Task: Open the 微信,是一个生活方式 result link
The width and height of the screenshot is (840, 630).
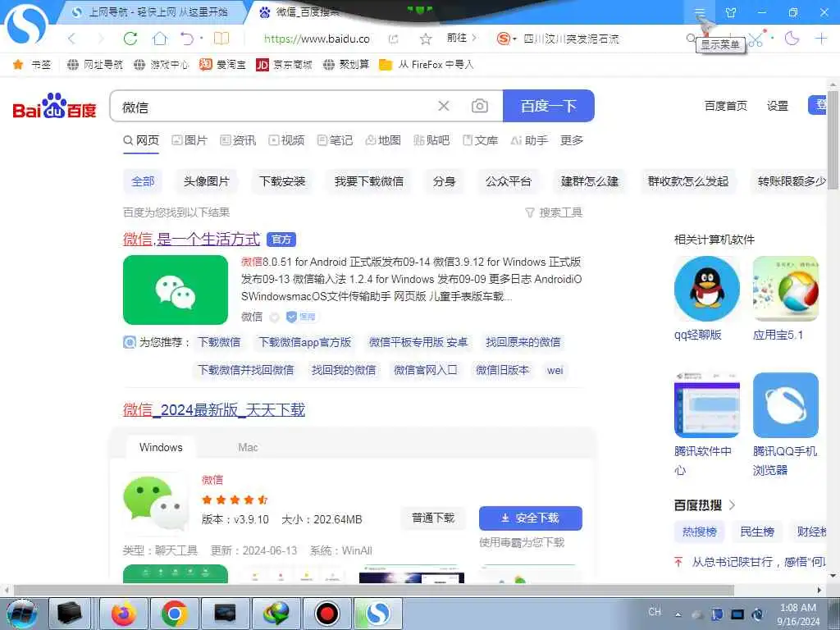Action: pyautogui.click(x=191, y=239)
